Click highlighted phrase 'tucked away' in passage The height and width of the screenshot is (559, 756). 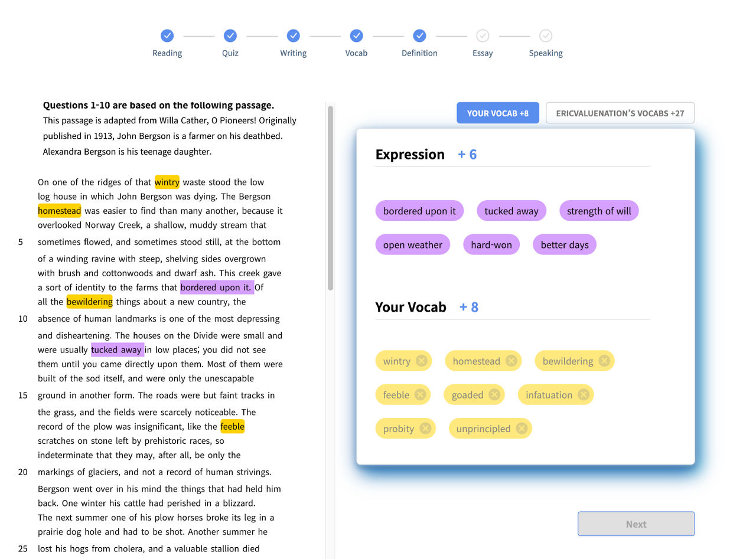point(117,349)
